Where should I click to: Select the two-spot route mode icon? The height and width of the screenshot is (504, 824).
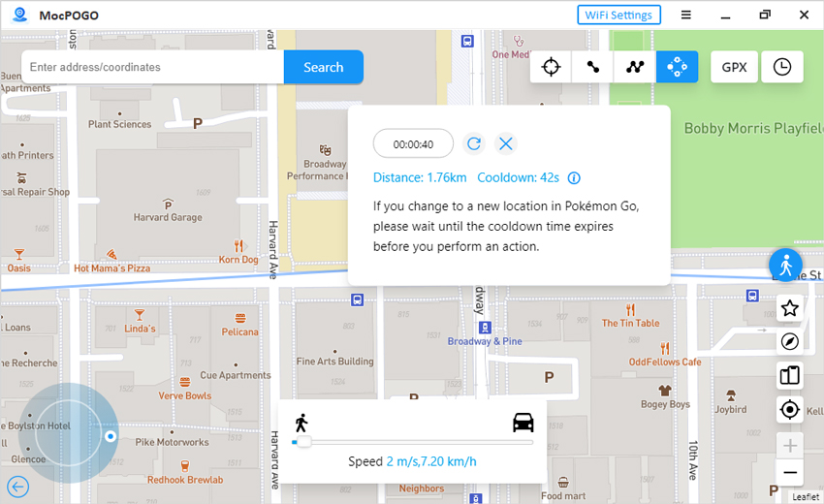click(x=592, y=67)
